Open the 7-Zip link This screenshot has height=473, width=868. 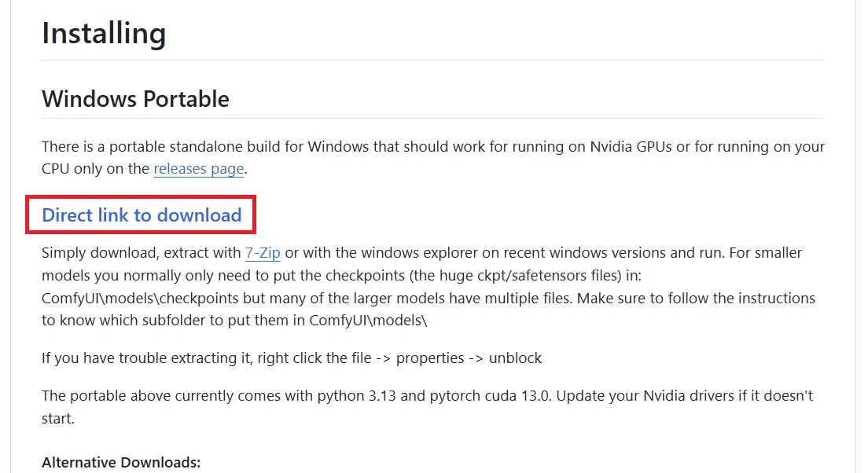click(x=263, y=253)
